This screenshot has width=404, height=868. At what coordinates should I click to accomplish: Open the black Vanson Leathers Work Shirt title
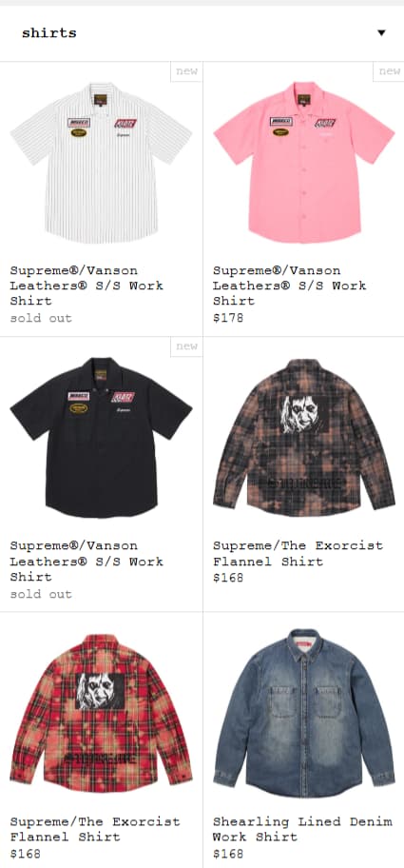pyautogui.click(x=87, y=562)
